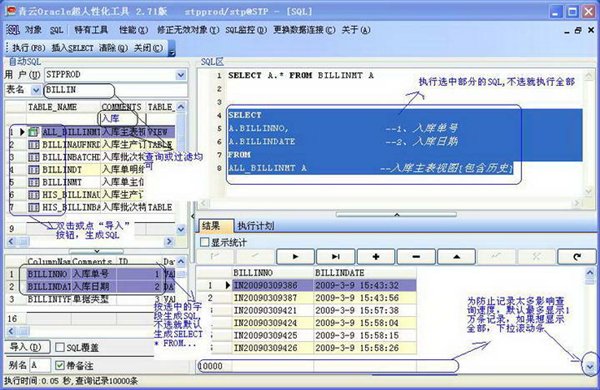Click the COMMENTS filter field containing 入库
Image resolution: width=600 pixels, height=390 pixels.
tap(122, 119)
